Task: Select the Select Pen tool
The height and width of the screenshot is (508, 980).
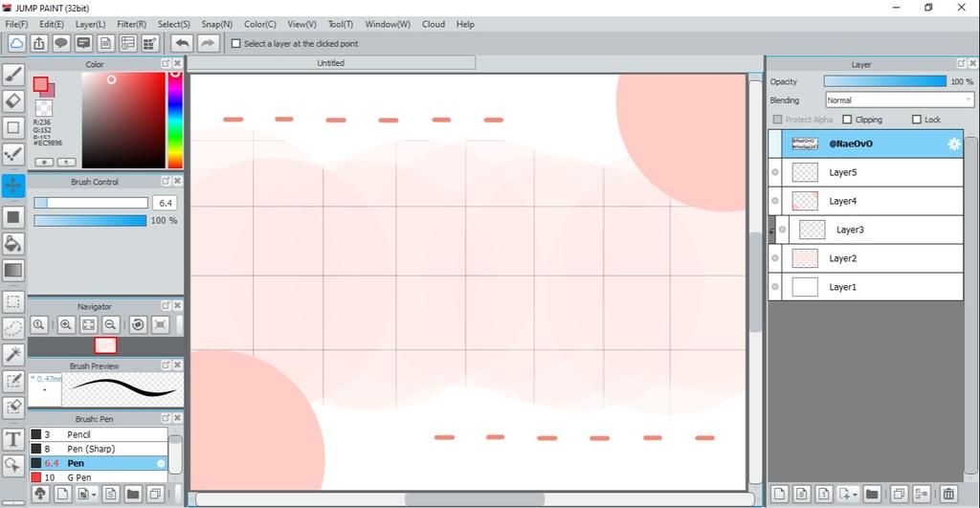Action: coord(13,381)
